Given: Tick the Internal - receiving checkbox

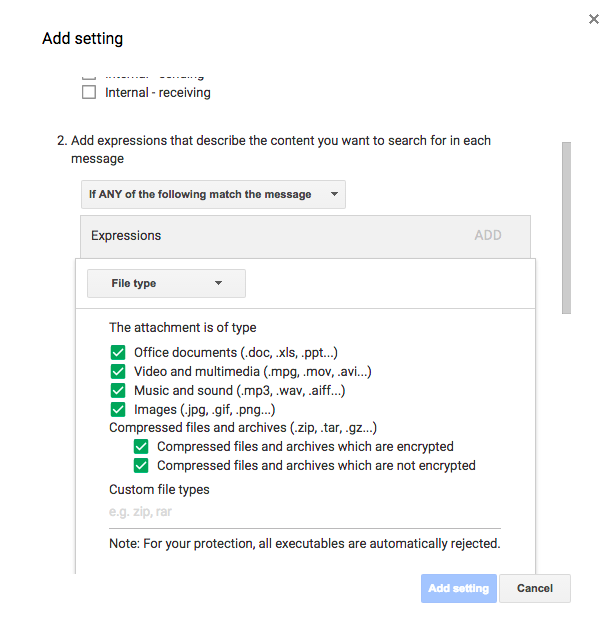Looking at the screenshot, I should coord(89,93).
